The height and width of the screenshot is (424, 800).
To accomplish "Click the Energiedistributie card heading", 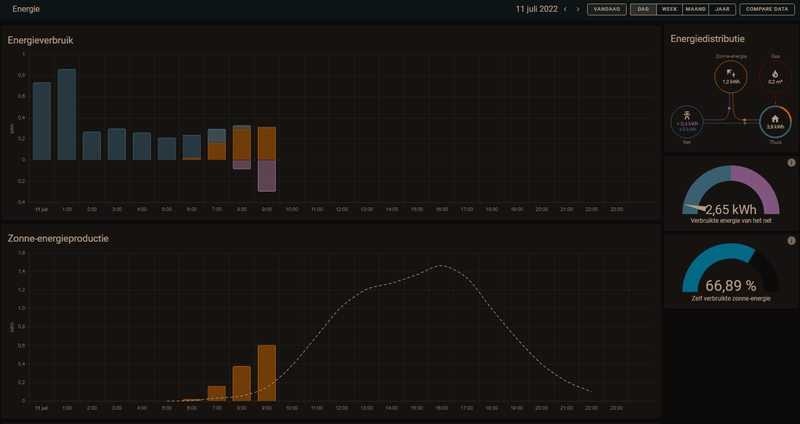I will (x=707, y=39).
